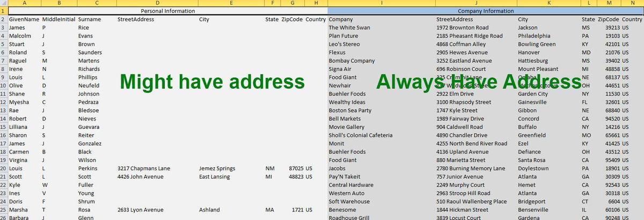This screenshot has width=644, height=220.
Task: Select column M header
Action: 609,3
